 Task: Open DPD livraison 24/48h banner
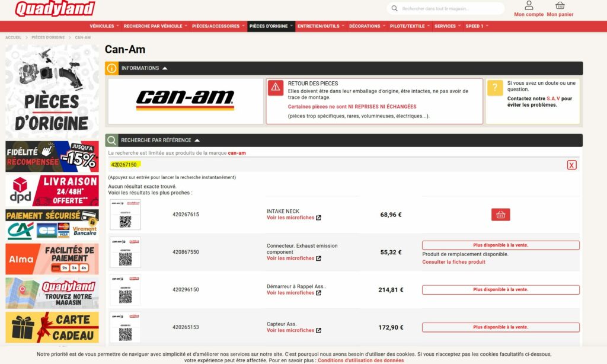(x=52, y=190)
